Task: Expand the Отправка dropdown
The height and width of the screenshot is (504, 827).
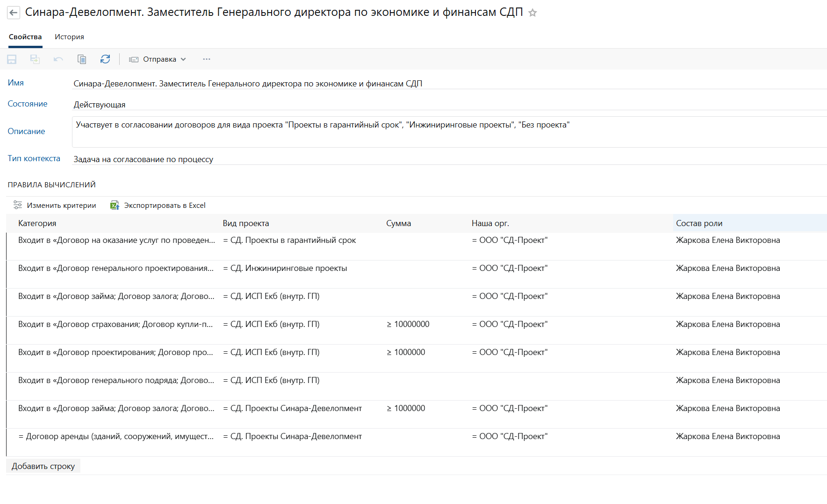Action: point(158,59)
